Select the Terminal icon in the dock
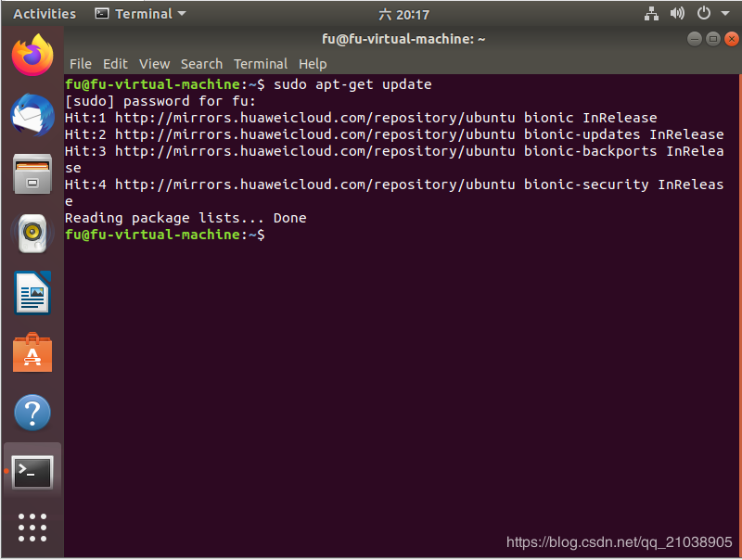Viewport: 742px width, 560px height. [x=32, y=471]
